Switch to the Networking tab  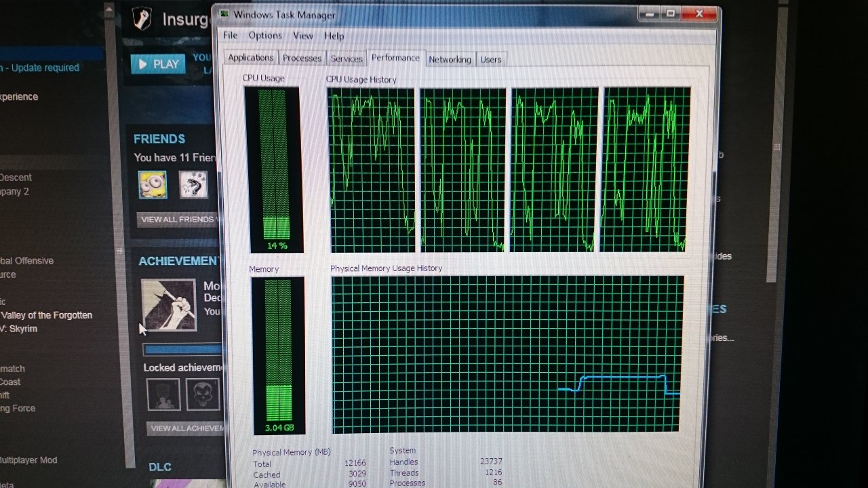[450, 60]
